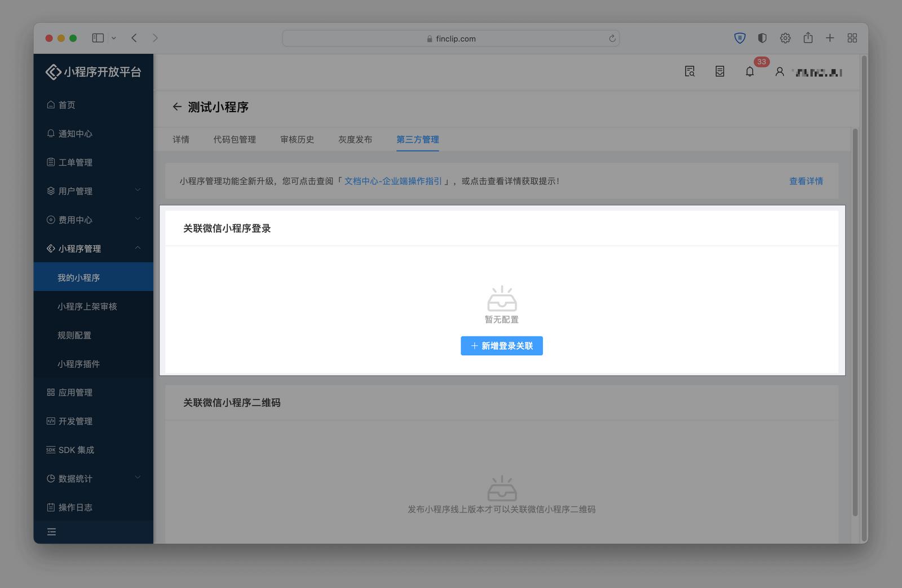Open 通知中心 notification bell in sidebar
Screen dimensions: 902x588
(51, 134)
